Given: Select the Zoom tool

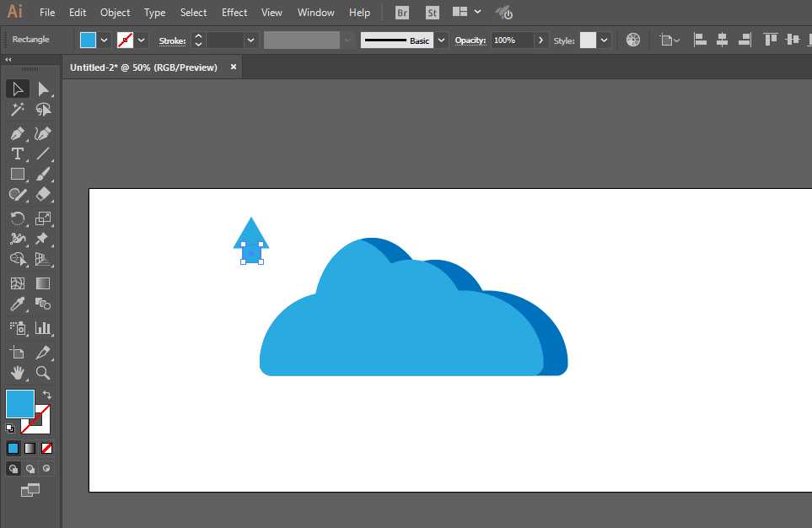Looking at the screenshot, I should pos(43,373).
